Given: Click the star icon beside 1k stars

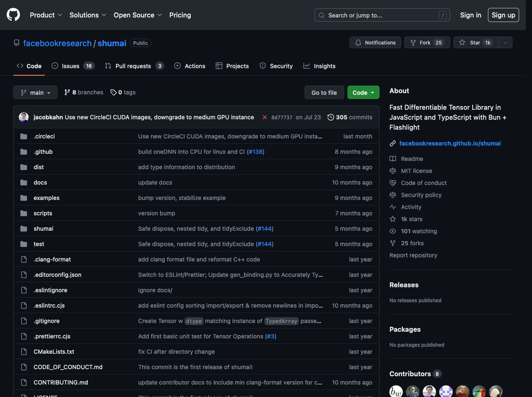Looking at the screenshot, I should click(x=393, y=219).
